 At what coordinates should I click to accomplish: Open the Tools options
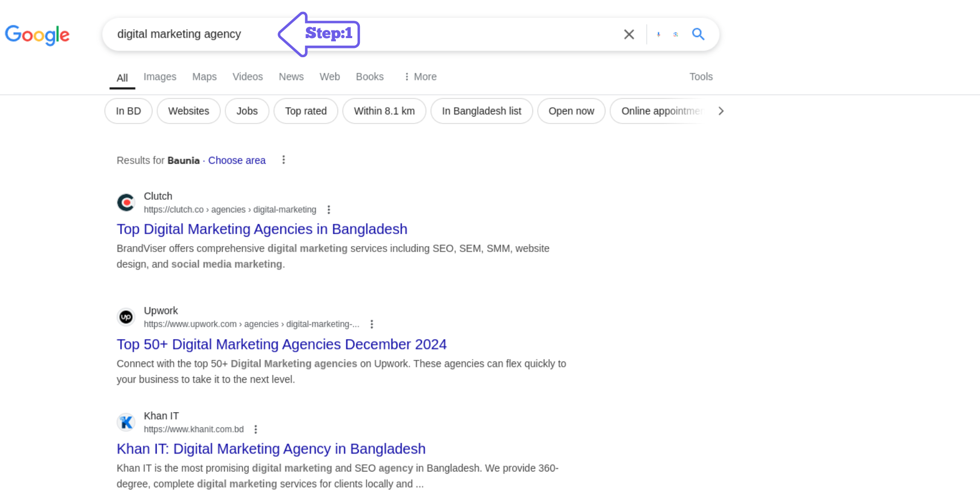(701, 77)
